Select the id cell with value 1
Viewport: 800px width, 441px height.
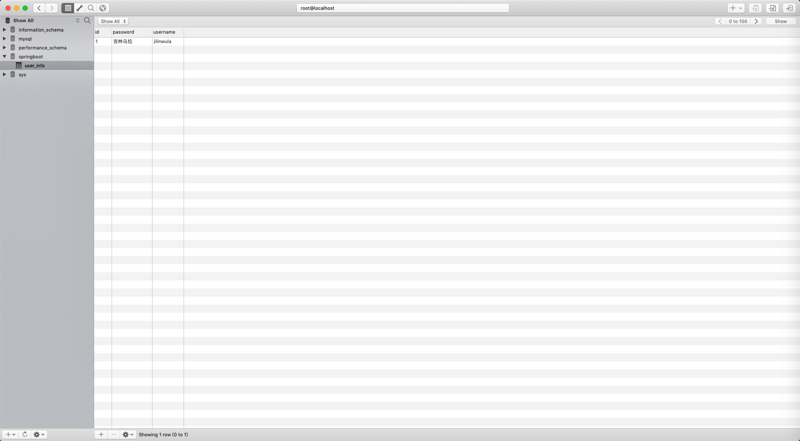click(103, 41)
